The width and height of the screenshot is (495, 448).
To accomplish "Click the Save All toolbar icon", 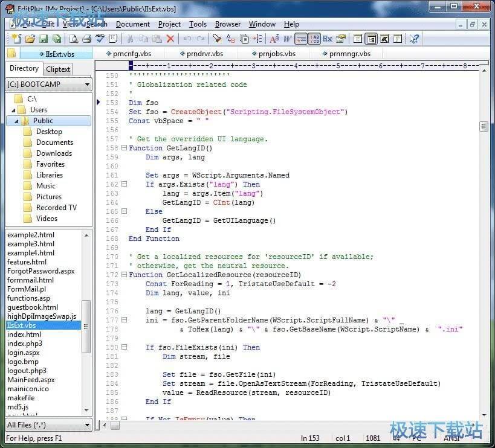I will point(57,39).
